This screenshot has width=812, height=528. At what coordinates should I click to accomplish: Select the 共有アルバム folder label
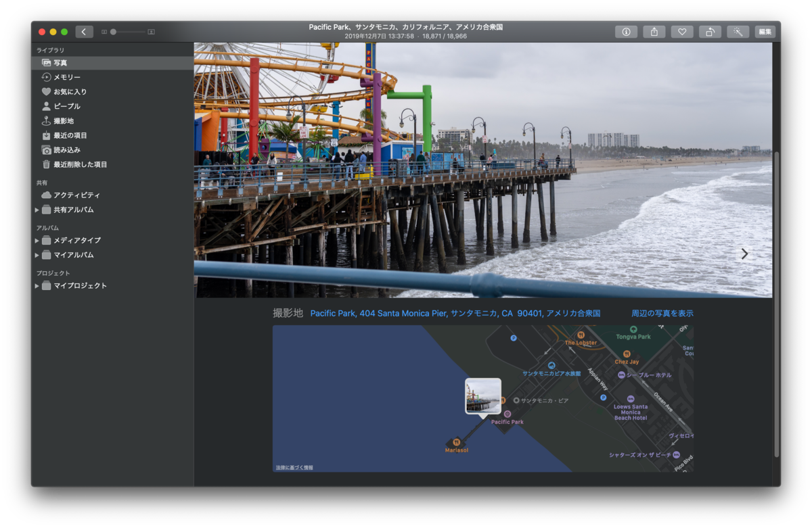coord(74,210)
